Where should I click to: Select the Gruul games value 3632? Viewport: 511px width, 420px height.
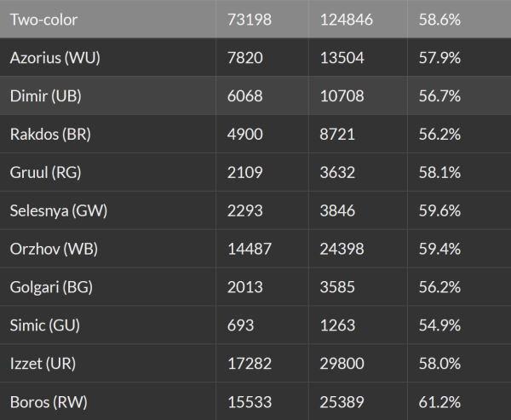(x=338, y=171)
